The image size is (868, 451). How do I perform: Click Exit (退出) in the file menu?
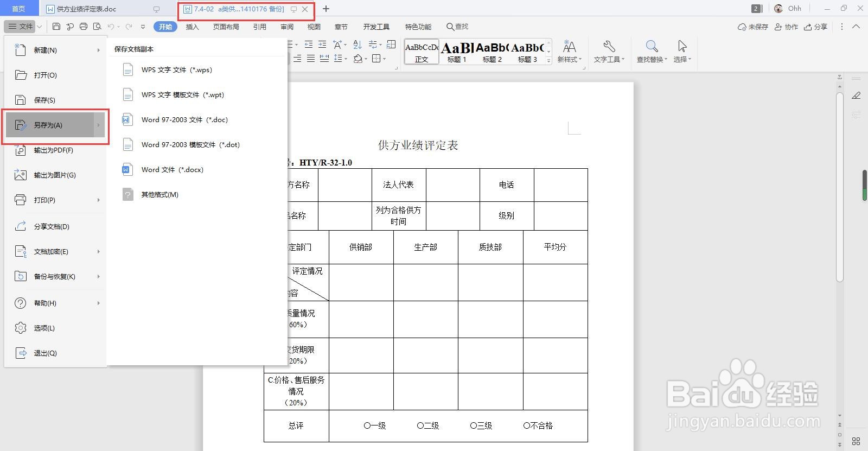pyautogui.click(x=55, y=353)
